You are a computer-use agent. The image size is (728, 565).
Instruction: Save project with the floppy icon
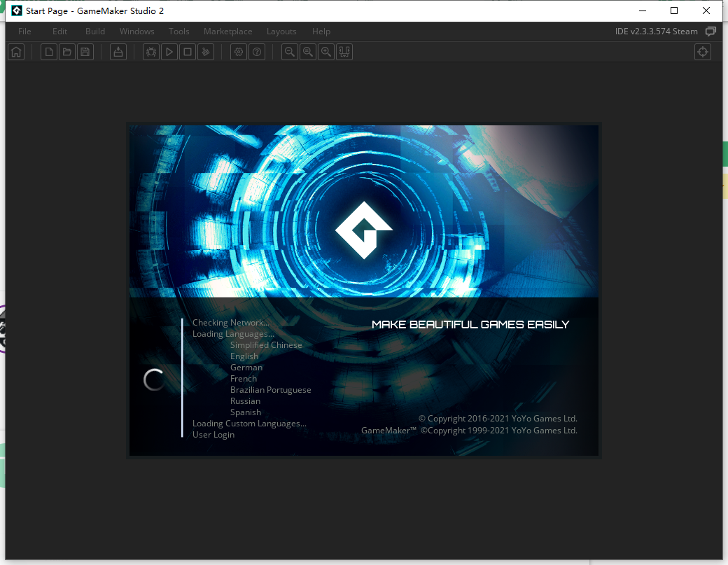85,52
